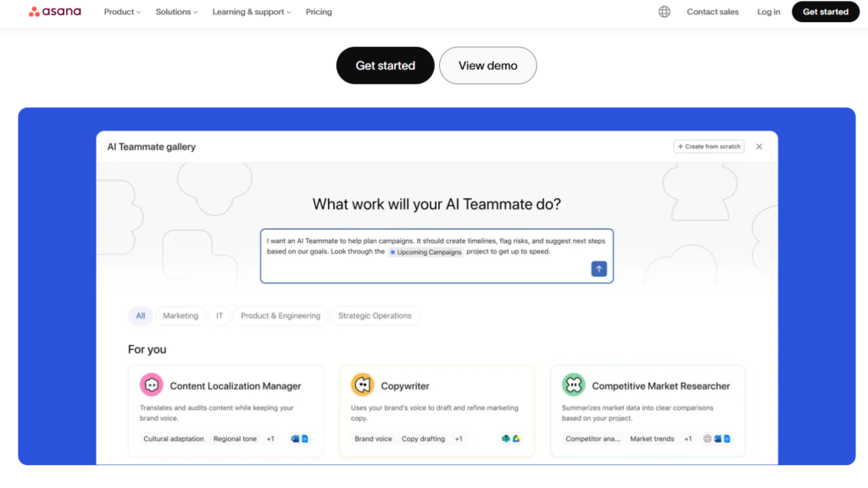Click the Content Localization Manager pink avatar
Viewport: 868px width, 488px height.
coord(151,385)
